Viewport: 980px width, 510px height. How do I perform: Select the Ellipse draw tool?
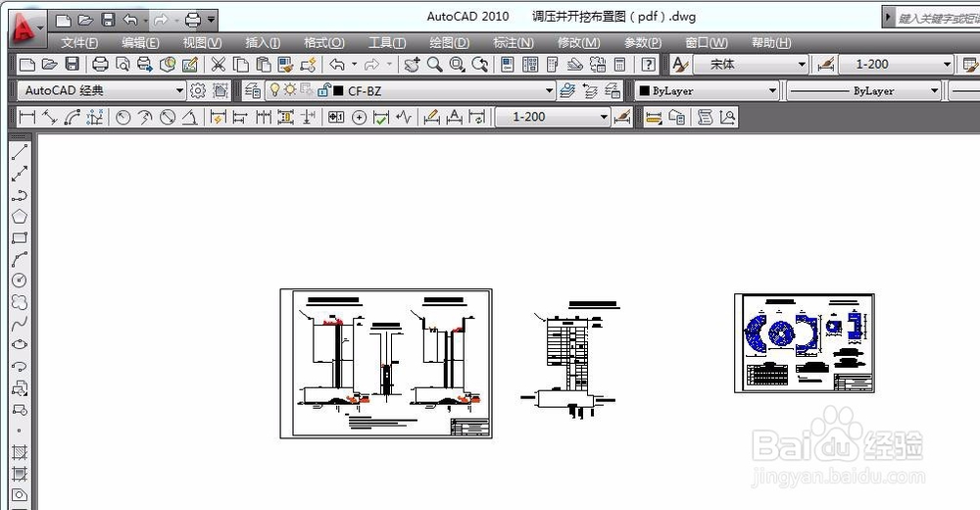click(x=20, y=344)
